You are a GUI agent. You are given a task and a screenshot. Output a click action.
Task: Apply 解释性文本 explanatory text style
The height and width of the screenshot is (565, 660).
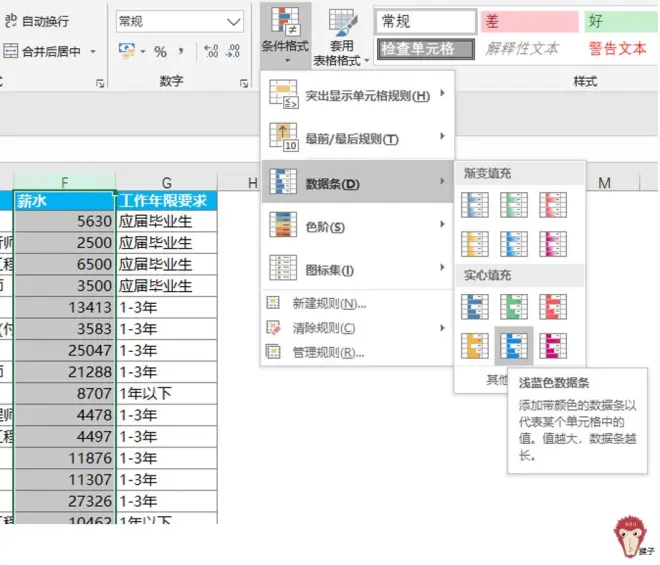click(x=522, y=49)
